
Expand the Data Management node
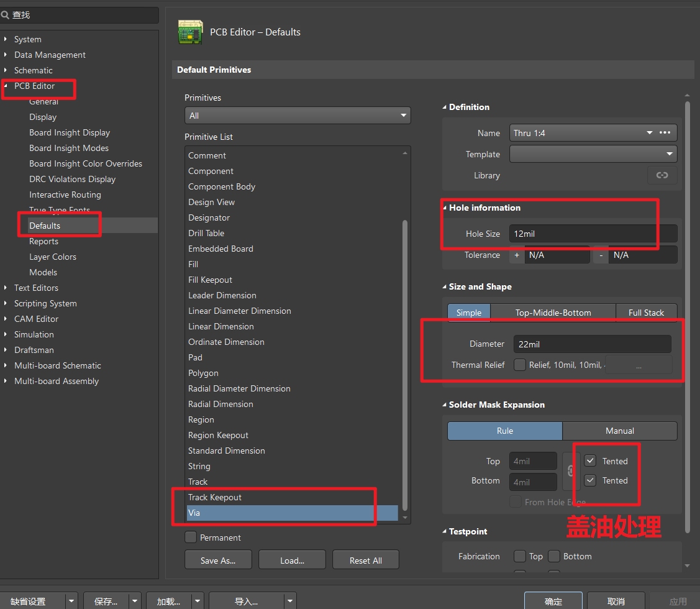pyautogui.click(x=6, y=55)
